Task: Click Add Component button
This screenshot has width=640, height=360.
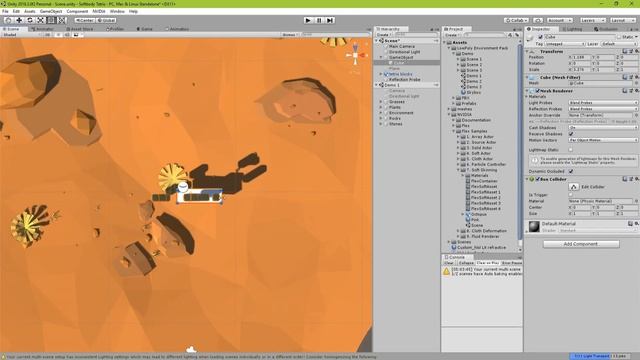Action: (581, 244)
